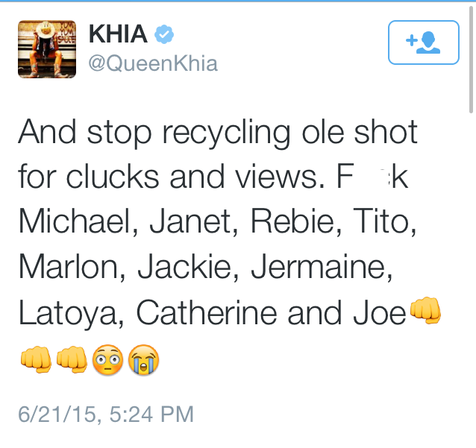Open the 6/21/15, 5:24 PM timestamp

click(x=106, y=414)
